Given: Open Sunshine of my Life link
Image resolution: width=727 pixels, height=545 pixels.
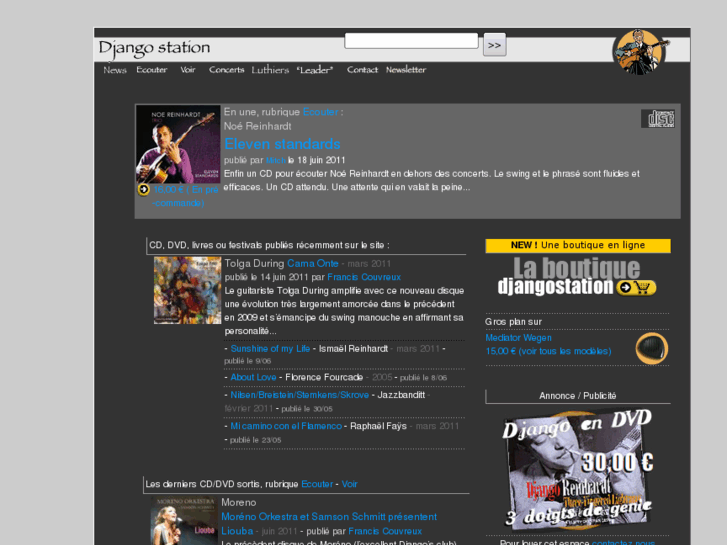Looking at the screenshot, I should (270, 348).
